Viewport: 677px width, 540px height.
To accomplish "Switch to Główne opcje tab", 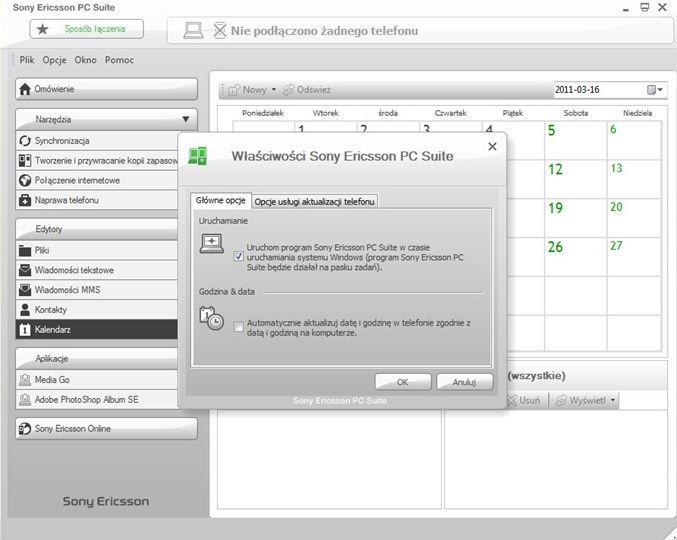I will click(x=221, y=200).
